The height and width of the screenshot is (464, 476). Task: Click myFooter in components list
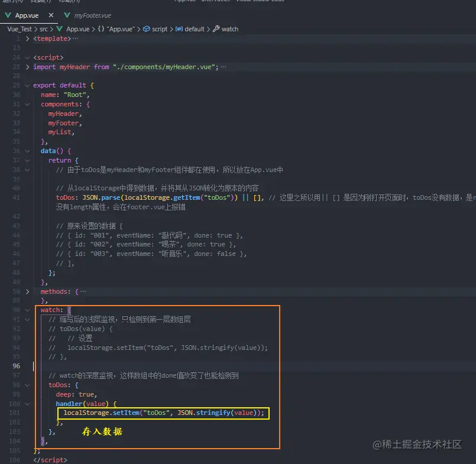(x=63, y=123)
